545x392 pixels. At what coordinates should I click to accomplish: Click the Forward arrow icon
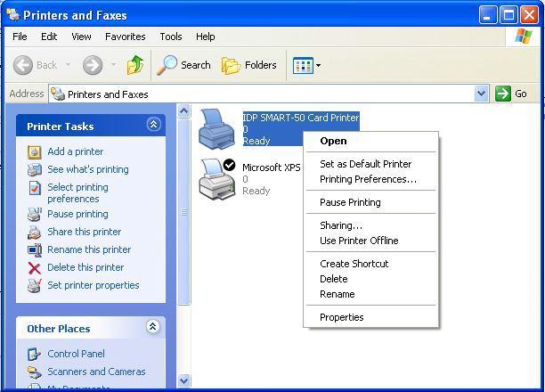[x=93, y=65]
